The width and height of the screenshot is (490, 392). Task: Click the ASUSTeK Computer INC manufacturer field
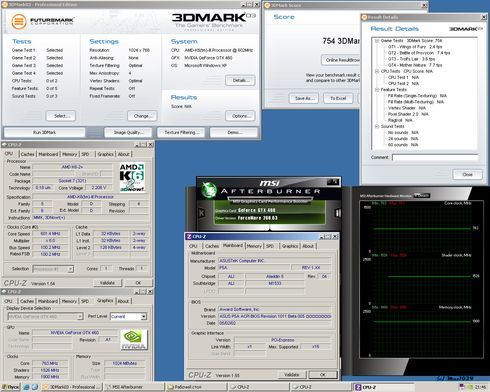[275, 261]
